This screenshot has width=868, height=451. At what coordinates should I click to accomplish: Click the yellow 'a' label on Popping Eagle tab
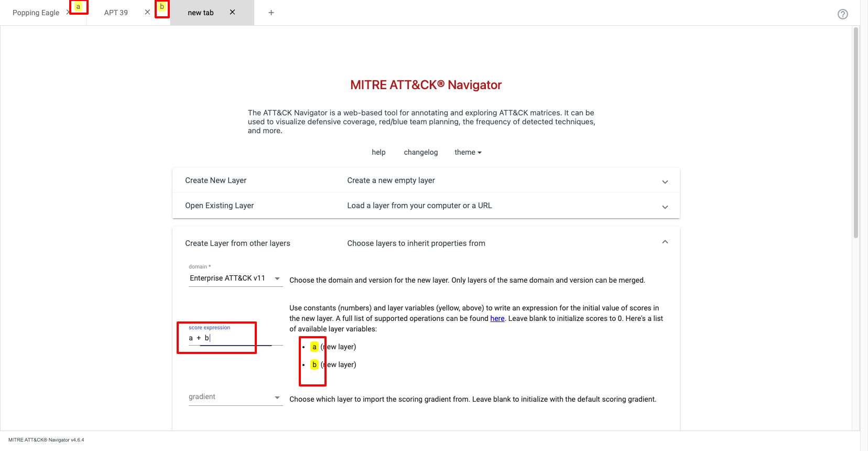pyautogui.click(x=78, y=7)
